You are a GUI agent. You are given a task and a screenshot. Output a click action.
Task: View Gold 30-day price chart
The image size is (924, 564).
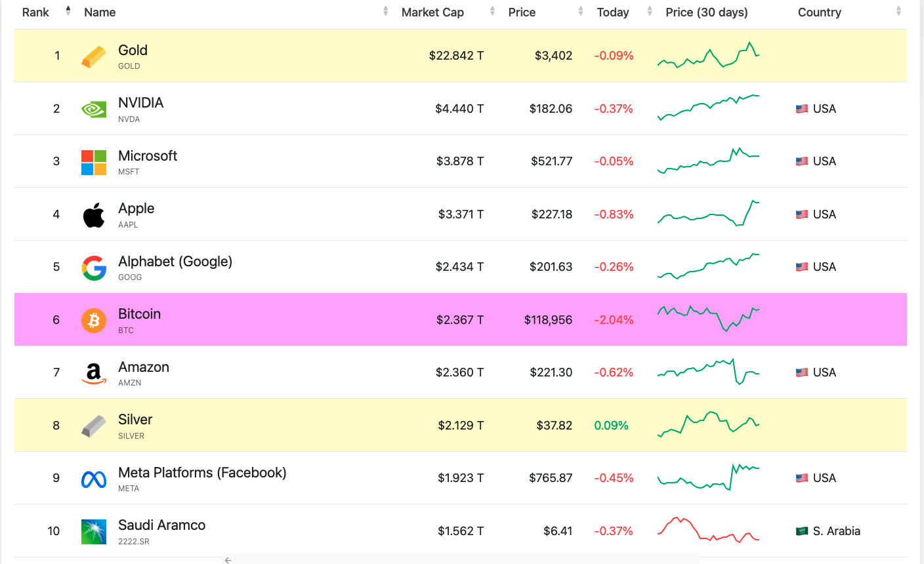[709, 56]
